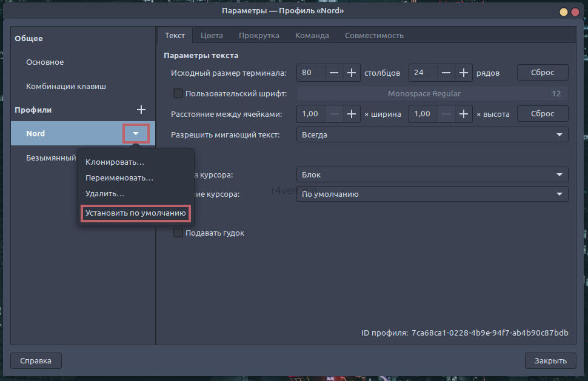
Task: Open the Прокрутка tab
Action: coord(259,35)
